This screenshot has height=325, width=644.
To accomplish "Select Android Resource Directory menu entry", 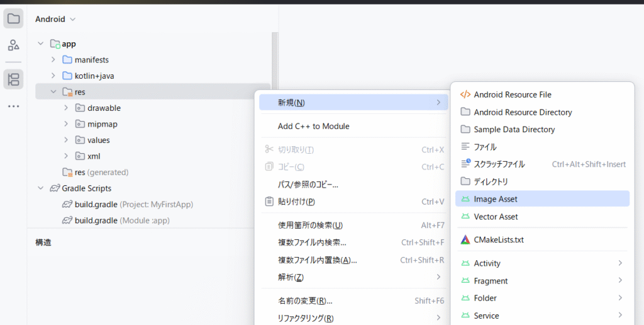I will point(523,112).
